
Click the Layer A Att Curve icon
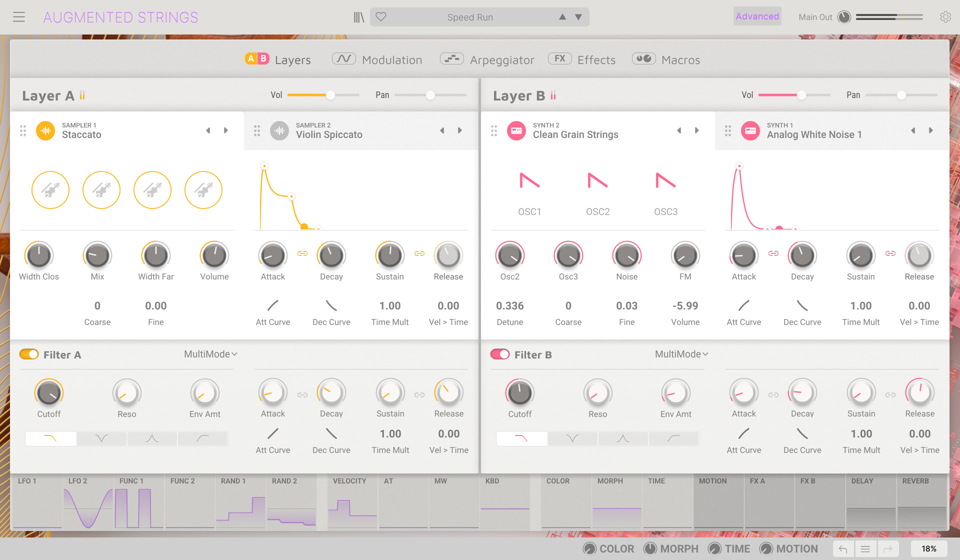pos(273,305)
